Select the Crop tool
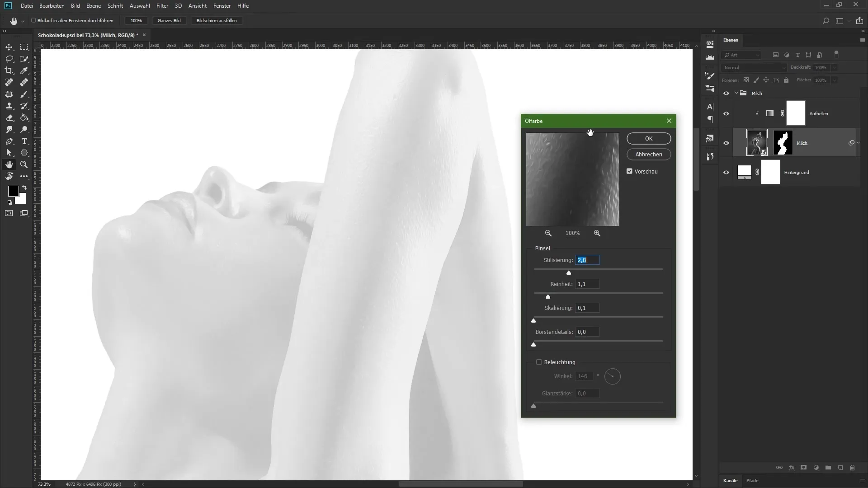Viewport: 868px width, 488px height. coord(9,70)
